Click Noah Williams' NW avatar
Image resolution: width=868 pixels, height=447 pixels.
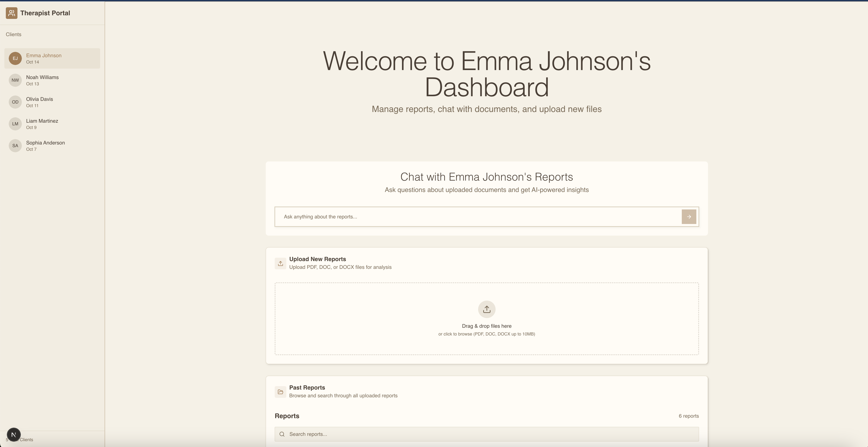pyautogui.click(x=15, y=80)
